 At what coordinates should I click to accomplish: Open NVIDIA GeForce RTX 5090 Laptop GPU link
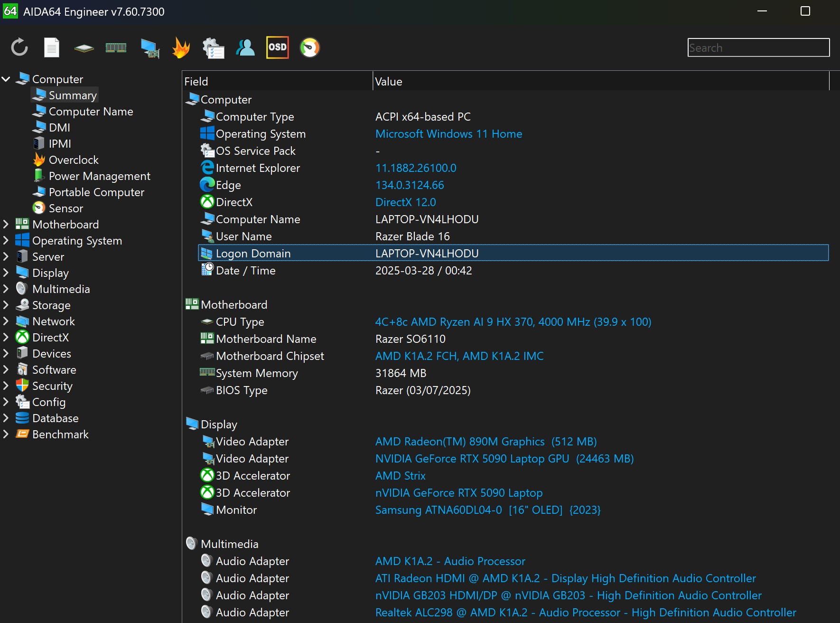pyautogui.click(x=504, y=459)
